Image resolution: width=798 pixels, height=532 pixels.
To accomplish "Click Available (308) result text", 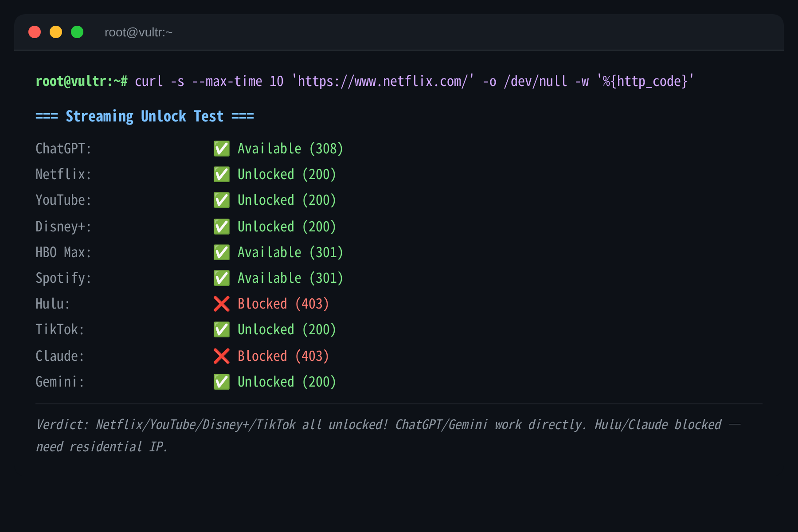I will (290, 149).
